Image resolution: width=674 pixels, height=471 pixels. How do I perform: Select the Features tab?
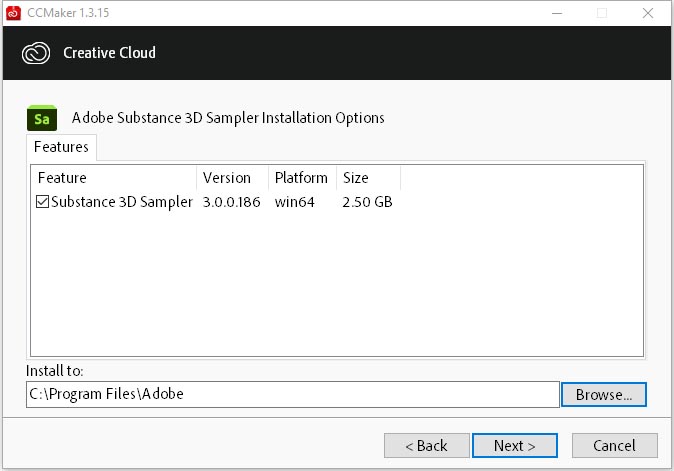tap(61, 147)
